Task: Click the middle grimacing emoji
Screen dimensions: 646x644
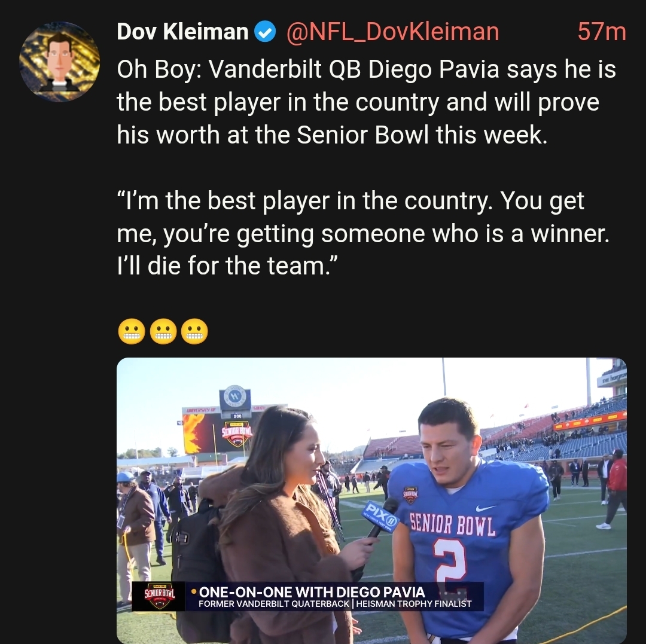Action: [x=163, y=331]
